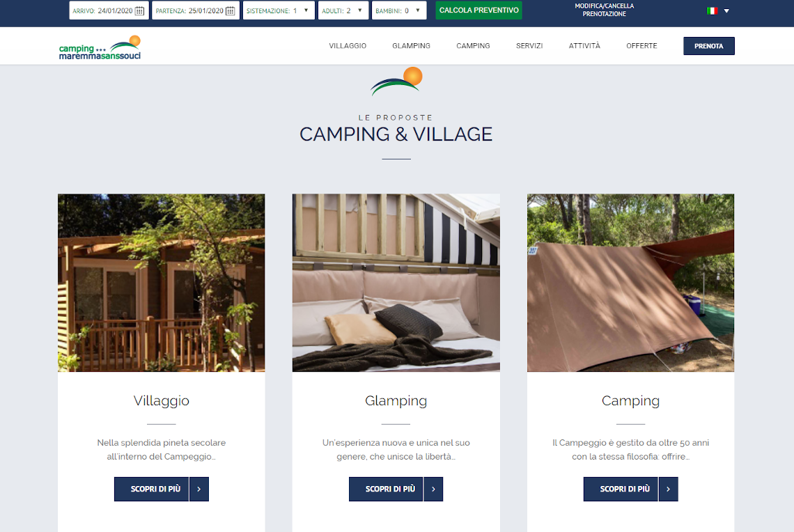
Task: Open Modifica/Cancella Prenotazione link
Action: (604, 10)
